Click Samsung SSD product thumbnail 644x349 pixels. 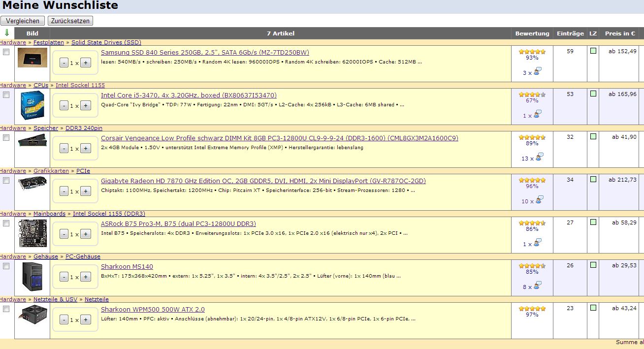pyautogui.click(x=32, y=58)
